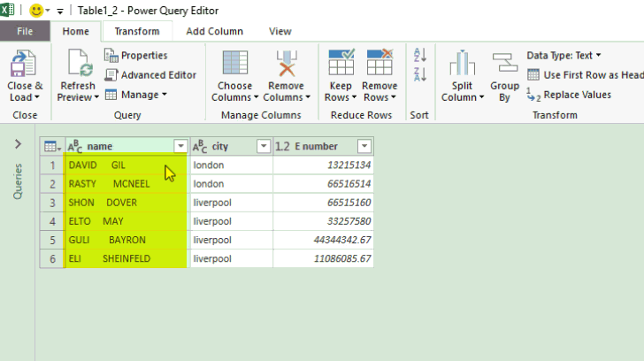Click the Remove Rows icon
The height and width of the screenshot is (361, 644).
[379, 62]
